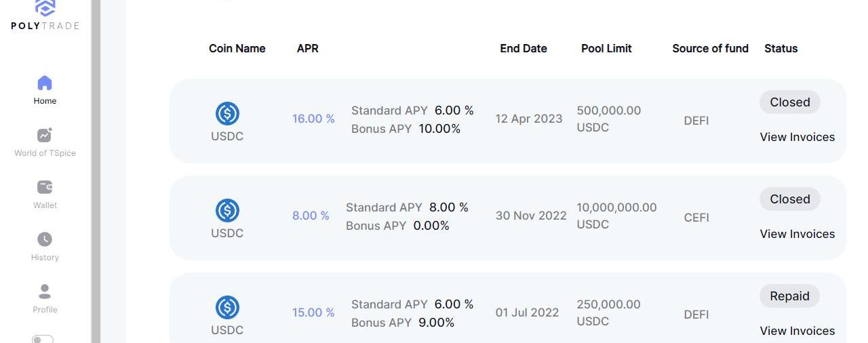Click the Repaid status badge
868x343 pixels.
[789, 296]
